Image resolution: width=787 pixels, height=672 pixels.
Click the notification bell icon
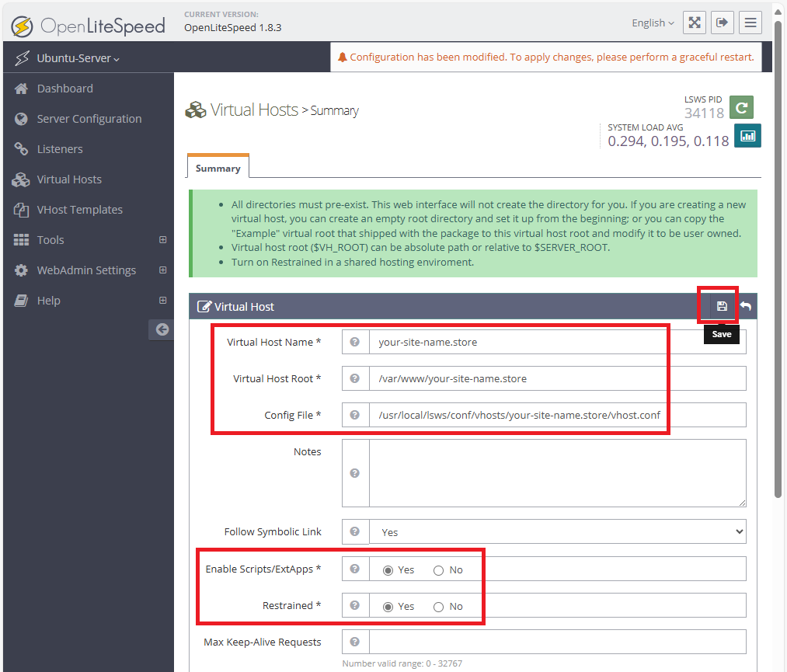343,57
